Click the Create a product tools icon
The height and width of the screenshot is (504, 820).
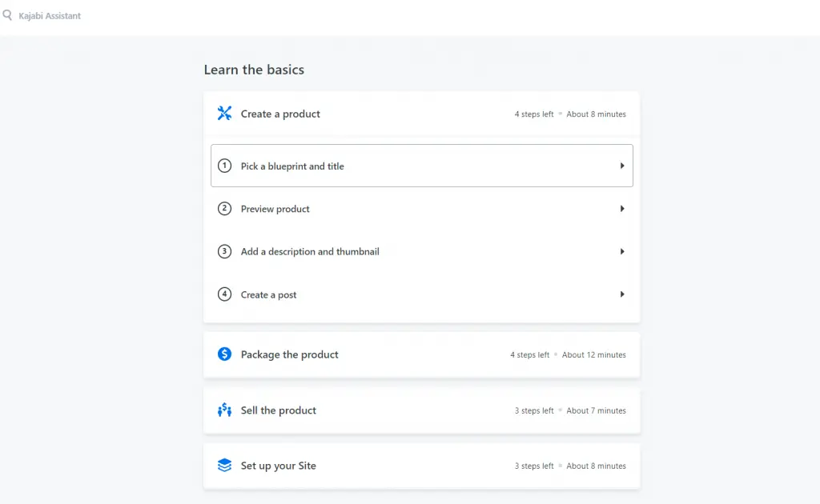click(x=224, y=114)
